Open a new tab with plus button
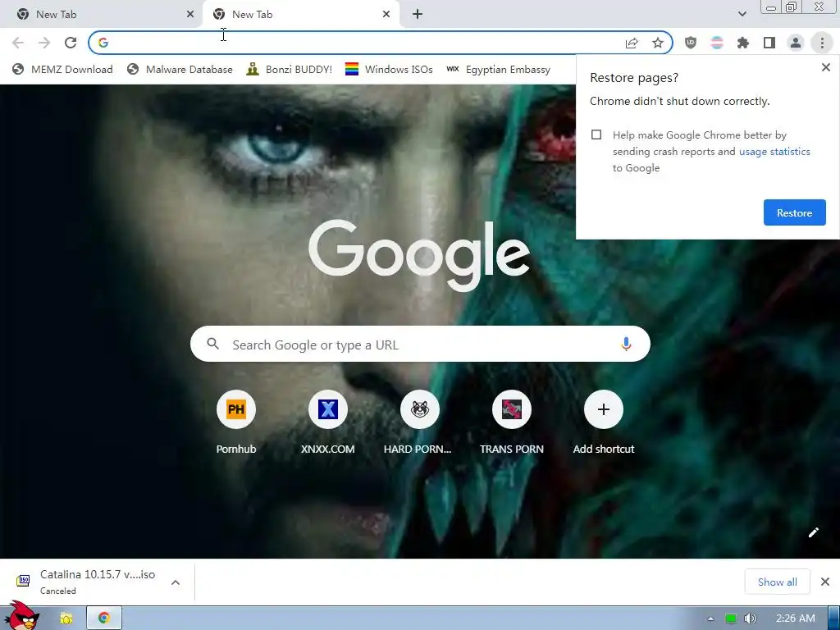 418,15
